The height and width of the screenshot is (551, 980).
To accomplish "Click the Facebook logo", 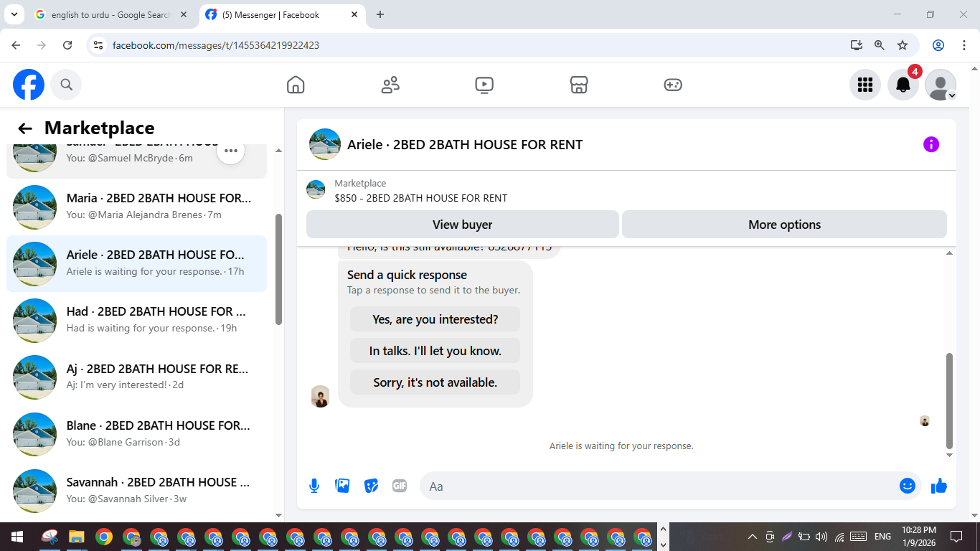I will (29, 85).
